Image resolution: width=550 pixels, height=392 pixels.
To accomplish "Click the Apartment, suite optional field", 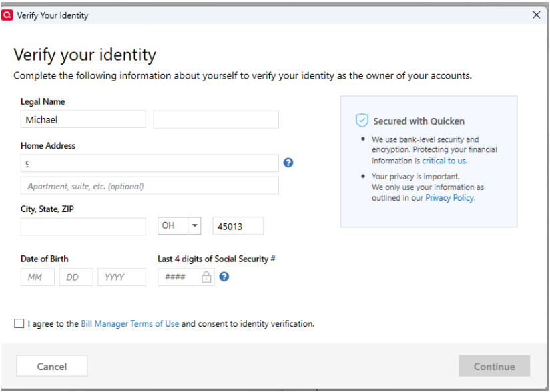I will point(150,186).
